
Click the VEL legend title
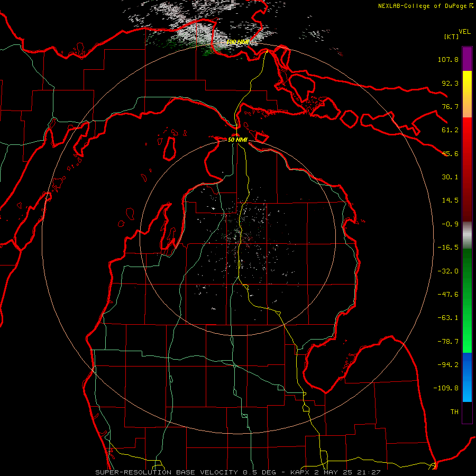(464, 32)
